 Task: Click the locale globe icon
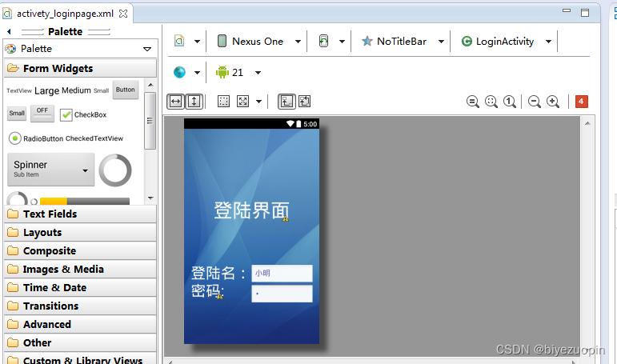179,72
